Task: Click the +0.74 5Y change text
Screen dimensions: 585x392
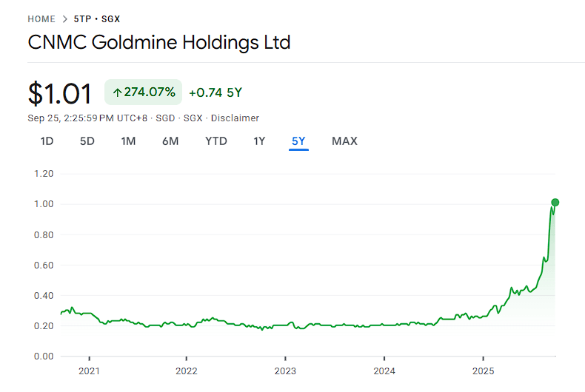Action: point(215,92)
